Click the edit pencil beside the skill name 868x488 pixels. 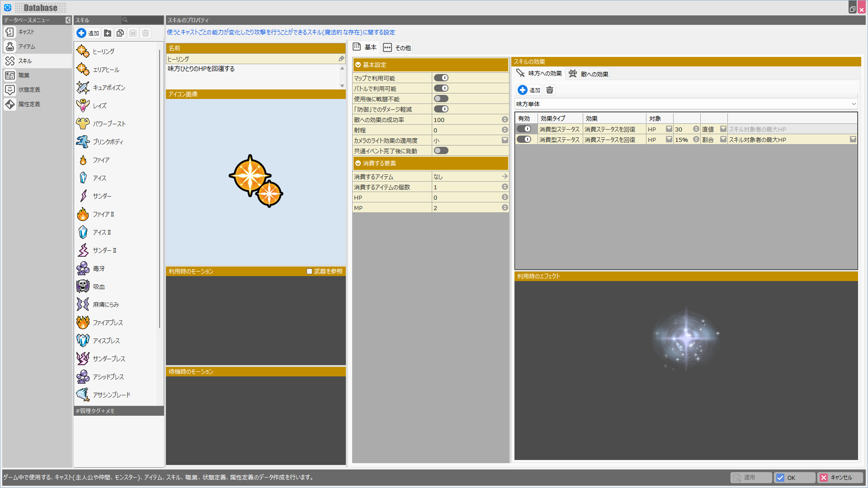tap(341, 59)
